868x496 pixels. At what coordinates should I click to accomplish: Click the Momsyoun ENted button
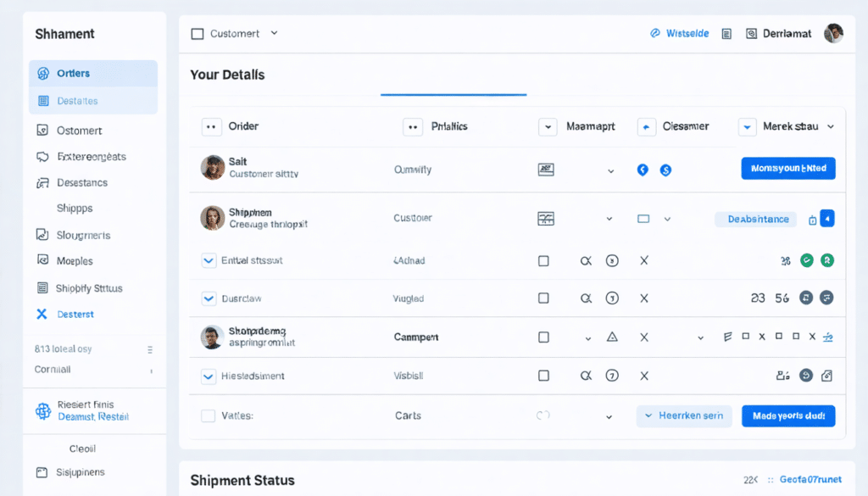point(788,168)
